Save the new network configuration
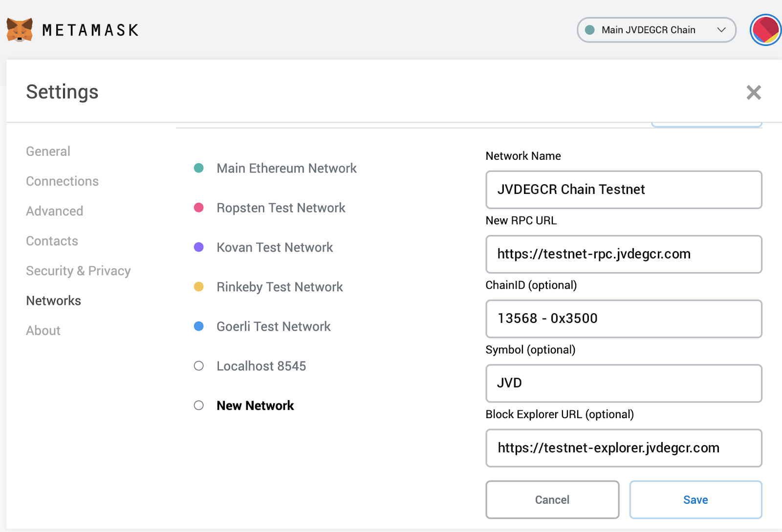 [x=695, y=500]
